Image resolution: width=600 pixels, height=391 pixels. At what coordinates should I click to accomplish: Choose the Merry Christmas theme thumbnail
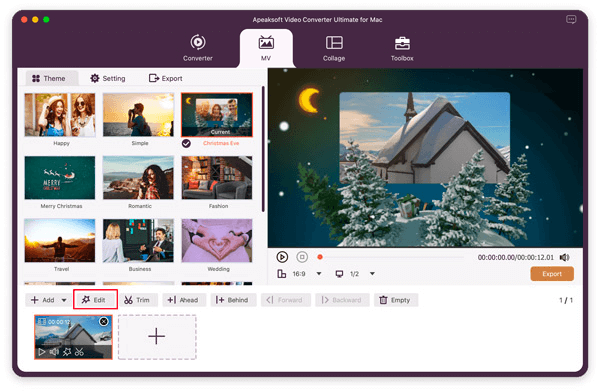click(60, 178)
